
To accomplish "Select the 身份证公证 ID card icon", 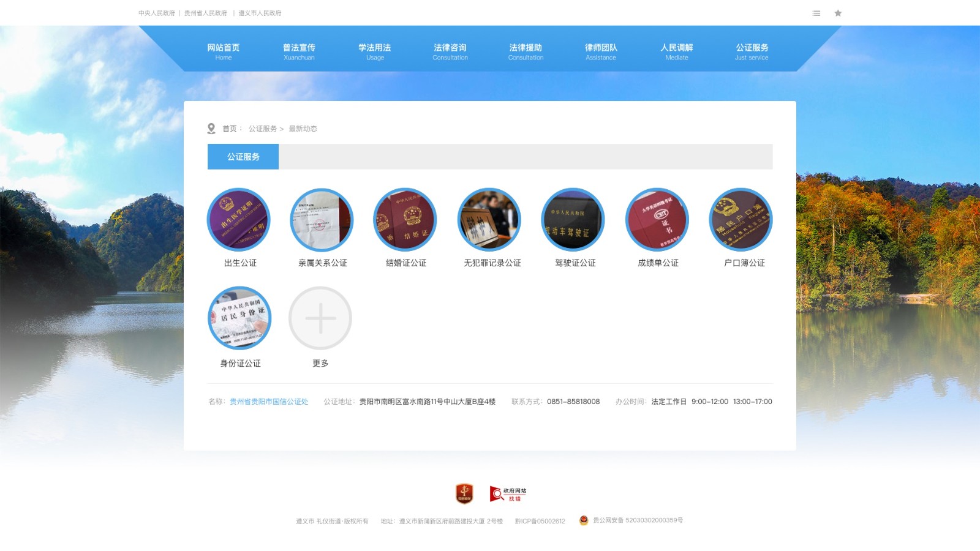I will (x=239, y=318).
